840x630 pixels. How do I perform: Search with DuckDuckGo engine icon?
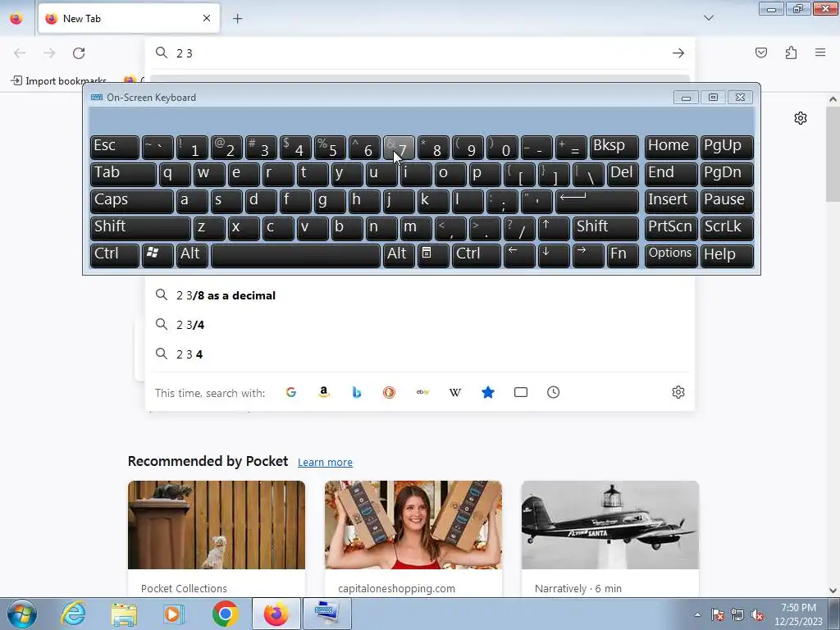pyautogui.click(x=390, y=392)
